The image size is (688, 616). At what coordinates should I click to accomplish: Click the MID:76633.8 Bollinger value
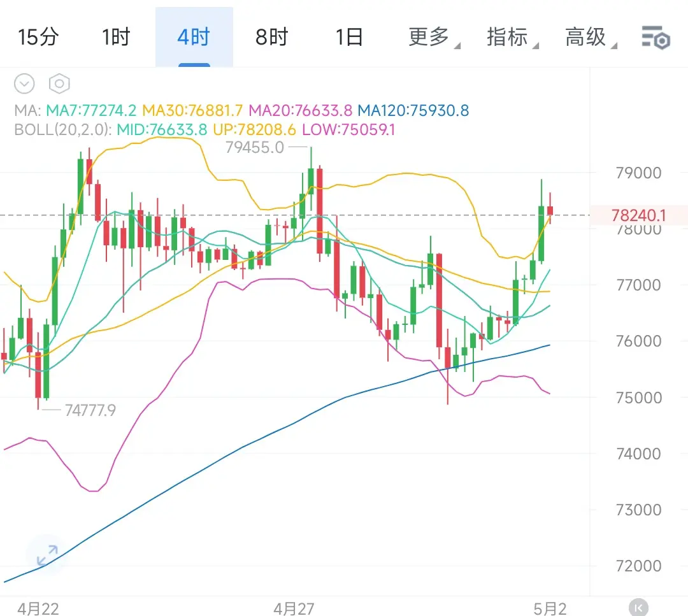(x=162, y=130)
